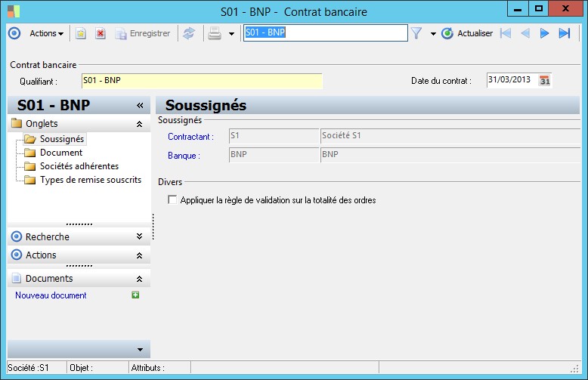Screen dimensions: 588x380
Task: Click the filter funnel icon
Action: 416,33
